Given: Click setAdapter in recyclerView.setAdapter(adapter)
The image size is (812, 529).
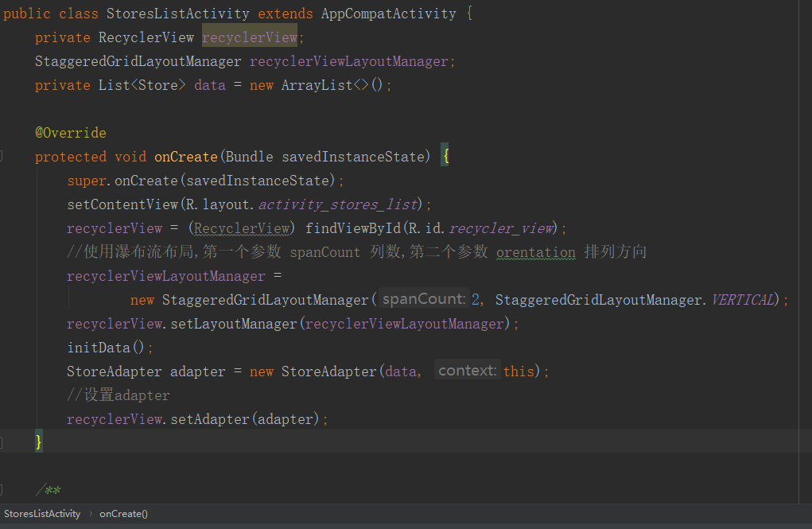Looking at the screenshot, I should point(210,418).
